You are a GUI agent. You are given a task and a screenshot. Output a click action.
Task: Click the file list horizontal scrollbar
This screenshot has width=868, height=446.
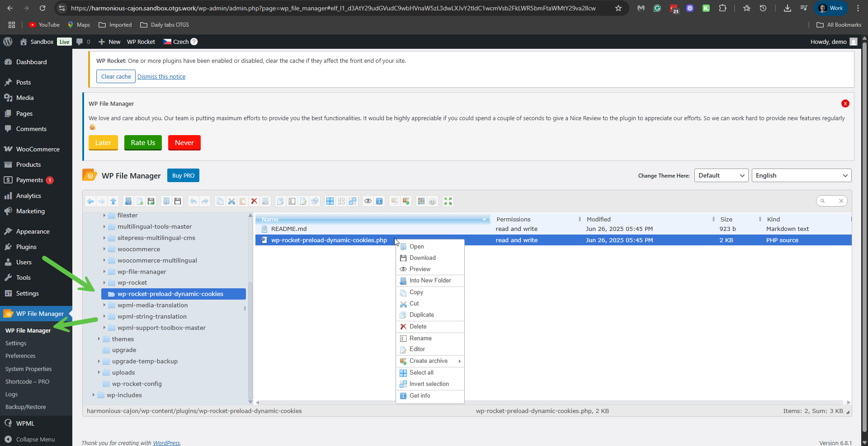tap(552, 402)
